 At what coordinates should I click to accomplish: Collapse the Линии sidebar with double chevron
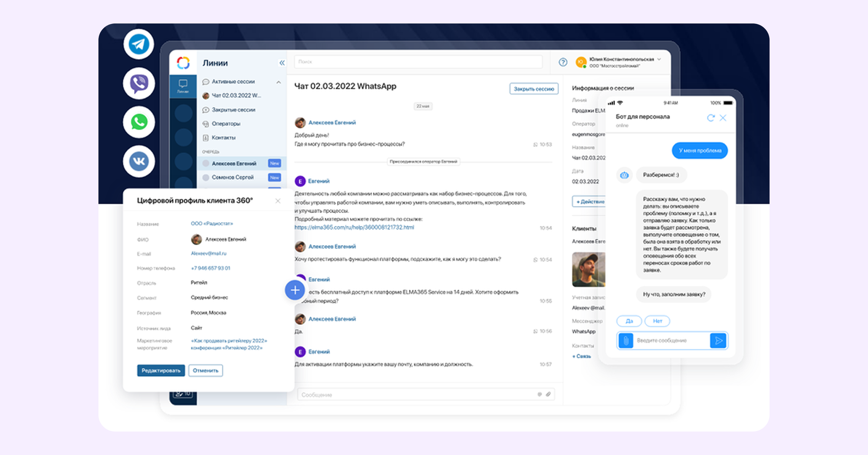point(282,63)
